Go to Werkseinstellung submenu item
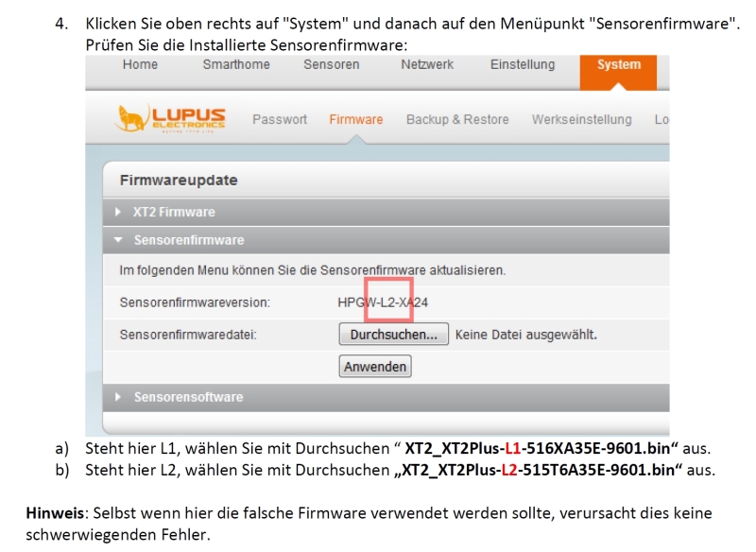756x552 pixels. coord(581,120)
